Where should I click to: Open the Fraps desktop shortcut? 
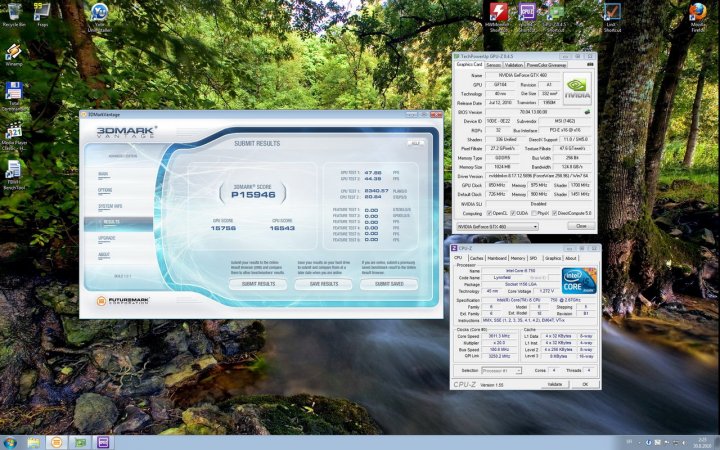click(42, 15)
